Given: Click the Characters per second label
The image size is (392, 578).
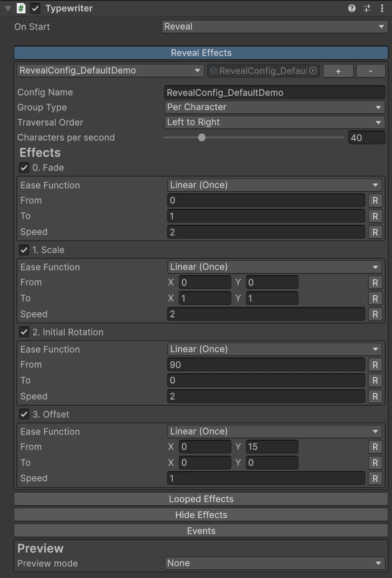Looking at the screenshot, I should click(66, 138).
